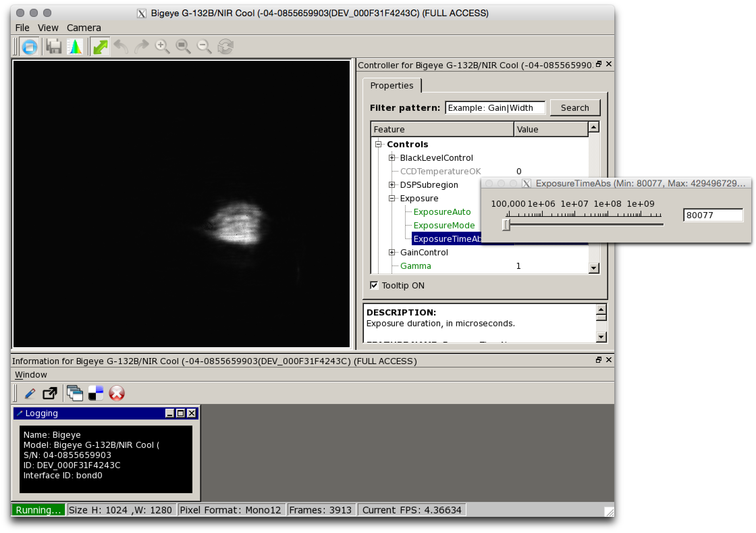This screenshot has width=756, height=533.
Task: Click the zoom in magnifier icon
Action: pyautogui.click(x=162, y=46)
